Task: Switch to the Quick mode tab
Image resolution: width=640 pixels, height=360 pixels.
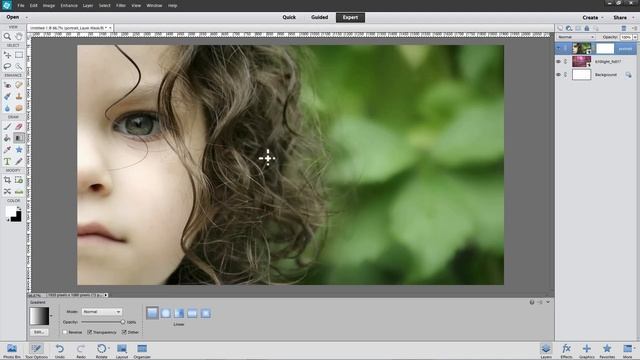Action: 289,17
